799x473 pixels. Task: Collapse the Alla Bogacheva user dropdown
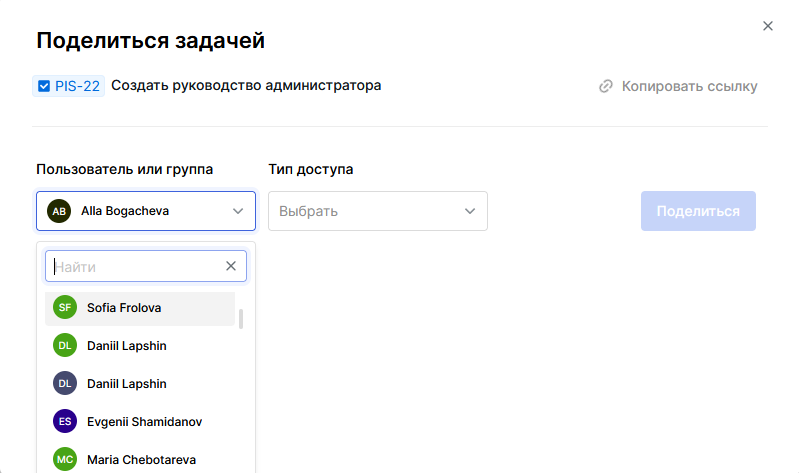(238, 211)
